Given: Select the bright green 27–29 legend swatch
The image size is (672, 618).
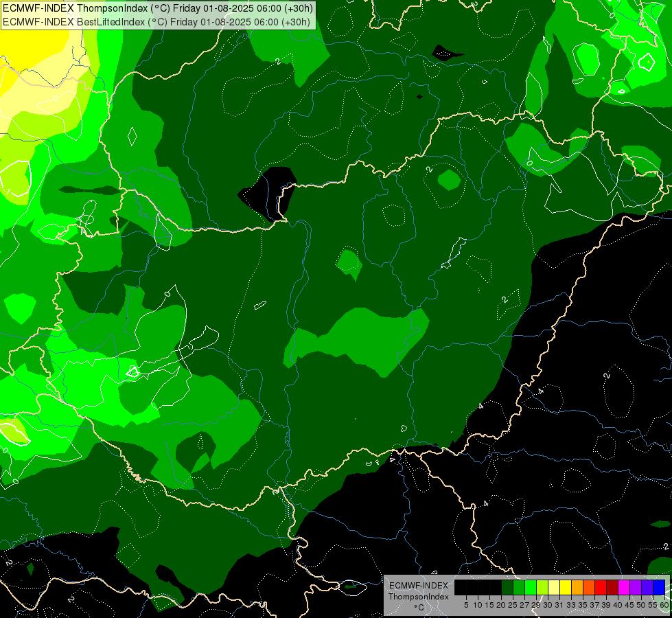Looking at the screenshot, I should 531,587.
